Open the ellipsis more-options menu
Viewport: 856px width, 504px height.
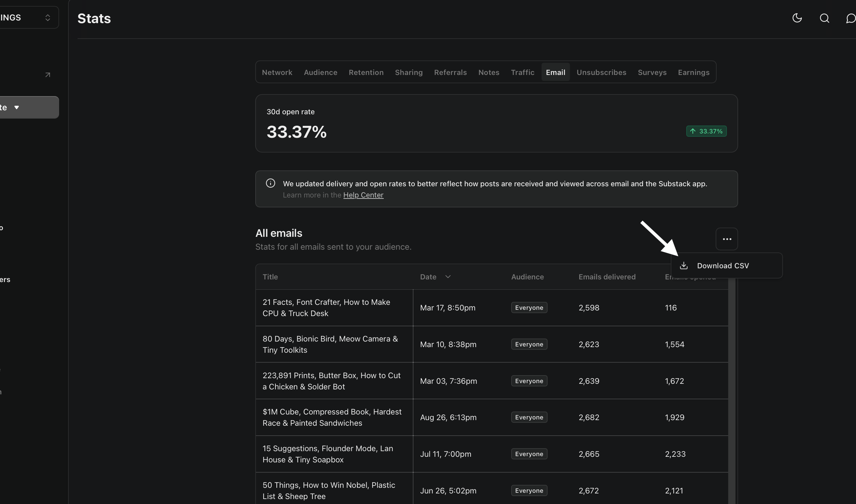coord(727,239)
